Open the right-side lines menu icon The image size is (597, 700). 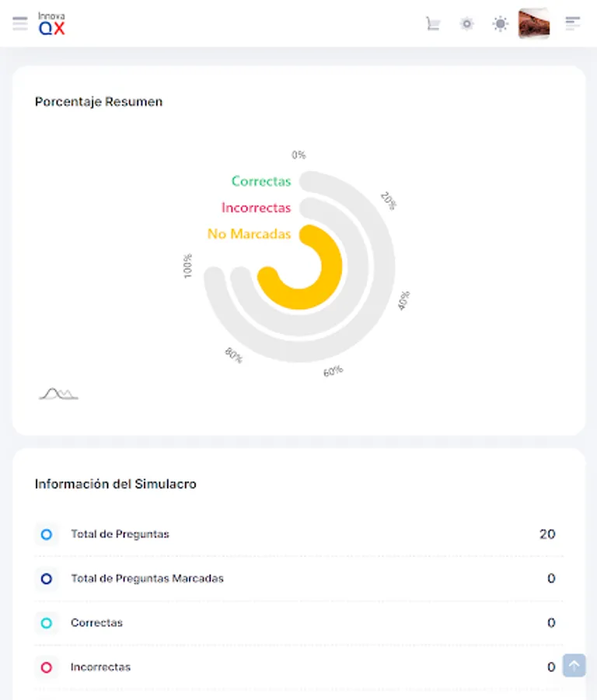[x=573, y=23]
